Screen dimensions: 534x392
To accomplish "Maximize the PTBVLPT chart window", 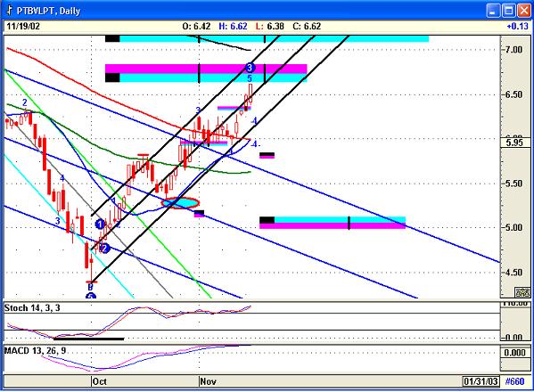I will [x=509, y=11].
